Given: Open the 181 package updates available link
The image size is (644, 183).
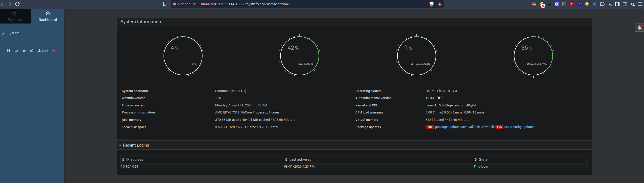Looking at the screenshot, I should (x=464, y=127).
